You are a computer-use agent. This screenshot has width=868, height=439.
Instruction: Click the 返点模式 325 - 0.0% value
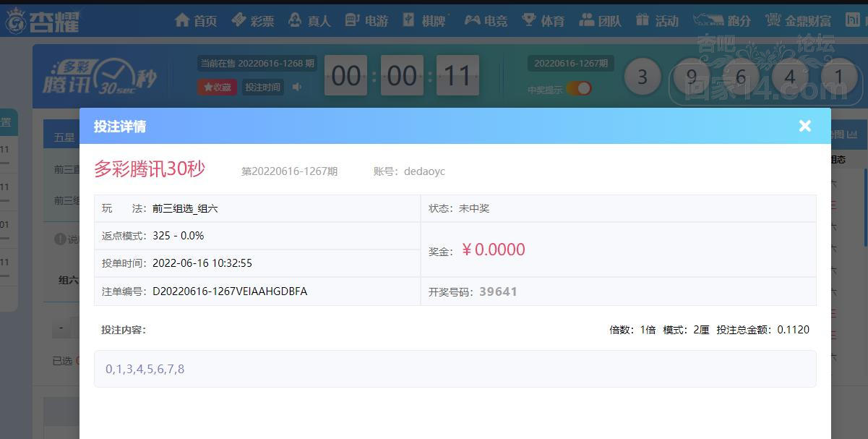(178, 236)
